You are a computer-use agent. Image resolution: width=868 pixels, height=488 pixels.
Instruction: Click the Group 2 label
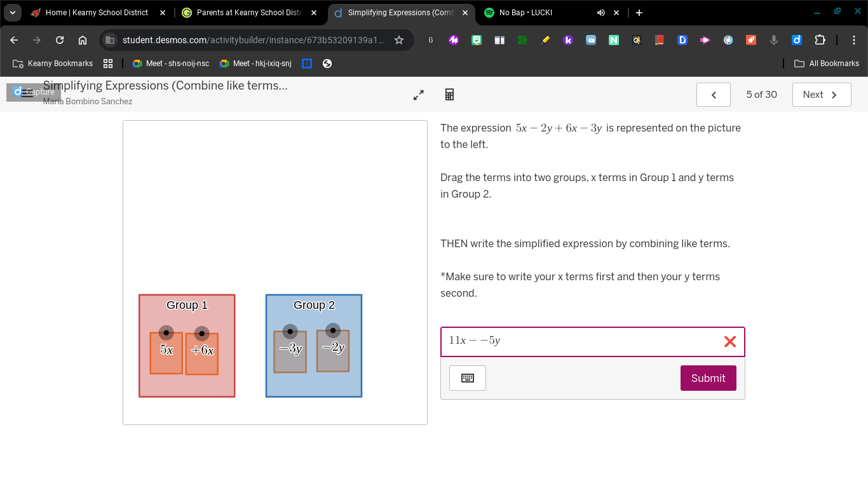[x=314, y=305]
